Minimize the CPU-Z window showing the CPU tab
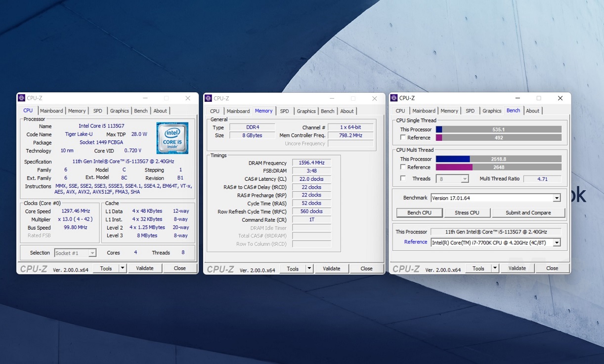The height and width of the screenshot is (364, 604). tap(145, 98)
